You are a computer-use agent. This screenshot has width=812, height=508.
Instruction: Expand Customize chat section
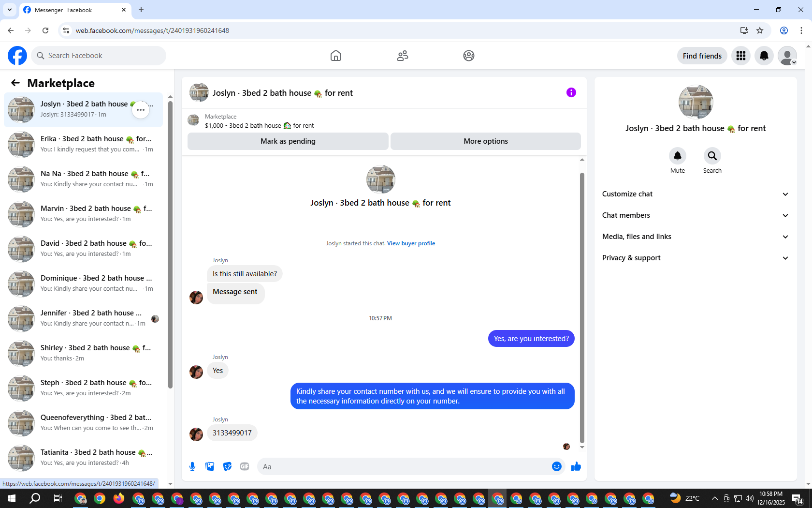point(696,194)
